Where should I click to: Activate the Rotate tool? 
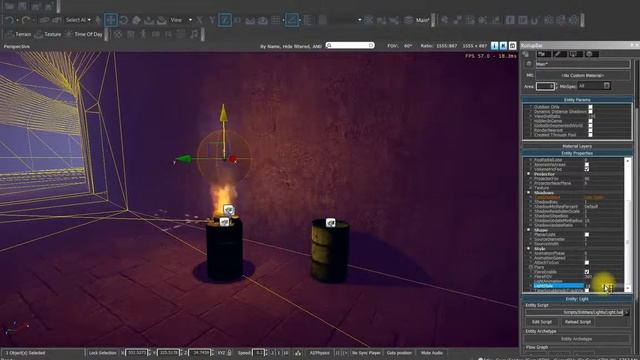click(124, 20)
